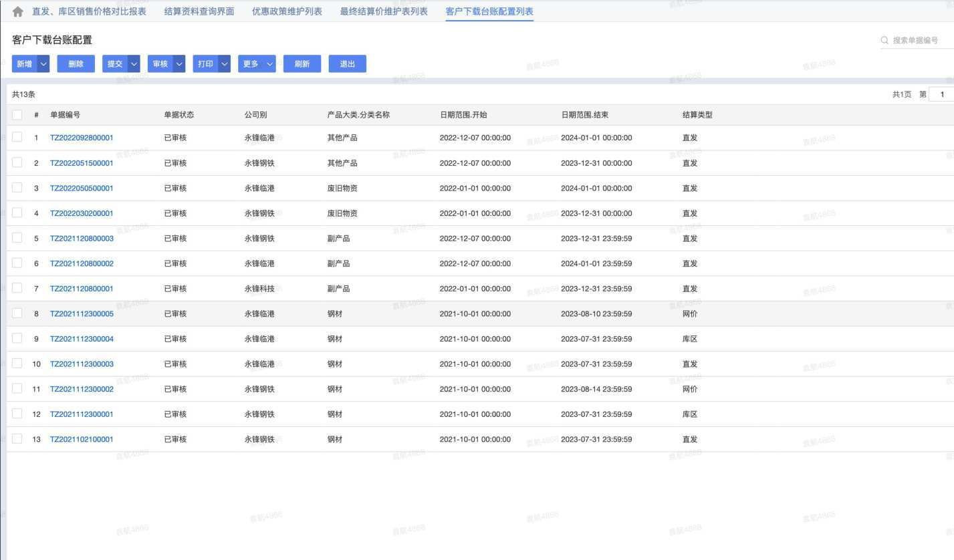Click the page number input field
Screen dimensions: 954x560
(941, 94)
